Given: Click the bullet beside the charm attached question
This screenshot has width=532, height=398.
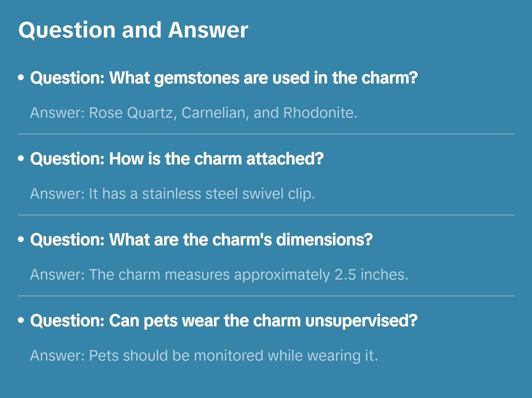Looking at the screenshot, I should point(21,159).
